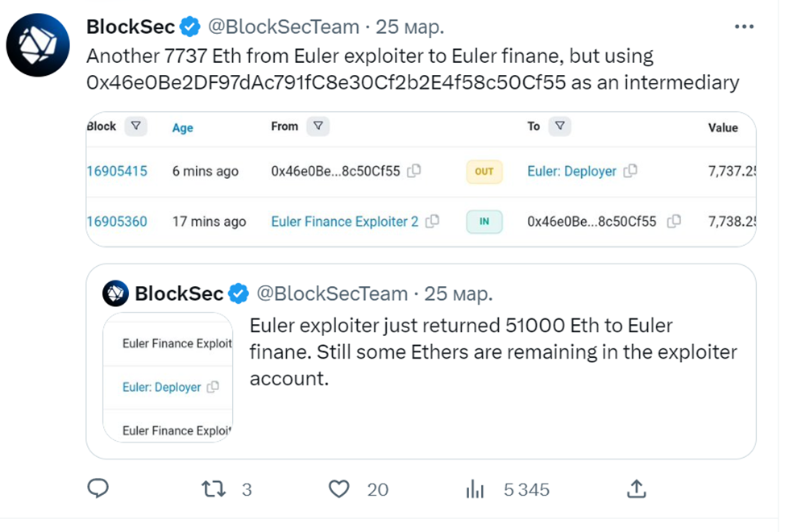Click the retweet arrows icon
785x532 pixels.
(213, 488)
